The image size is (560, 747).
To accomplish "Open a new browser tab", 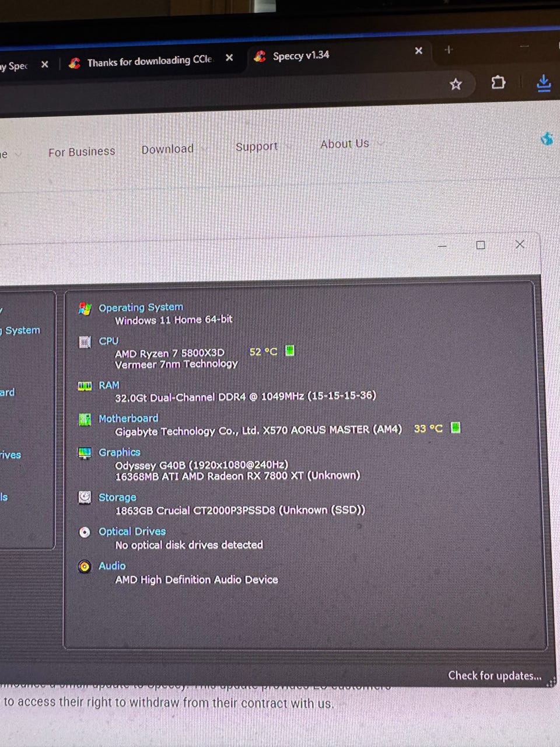I will coord(448,50).
